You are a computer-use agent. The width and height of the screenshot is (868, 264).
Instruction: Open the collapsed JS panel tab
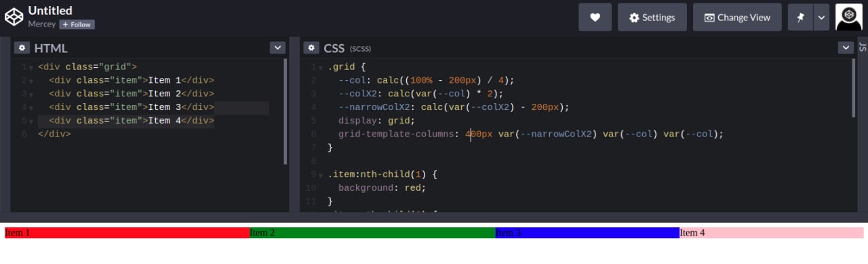tap(863, 47)
